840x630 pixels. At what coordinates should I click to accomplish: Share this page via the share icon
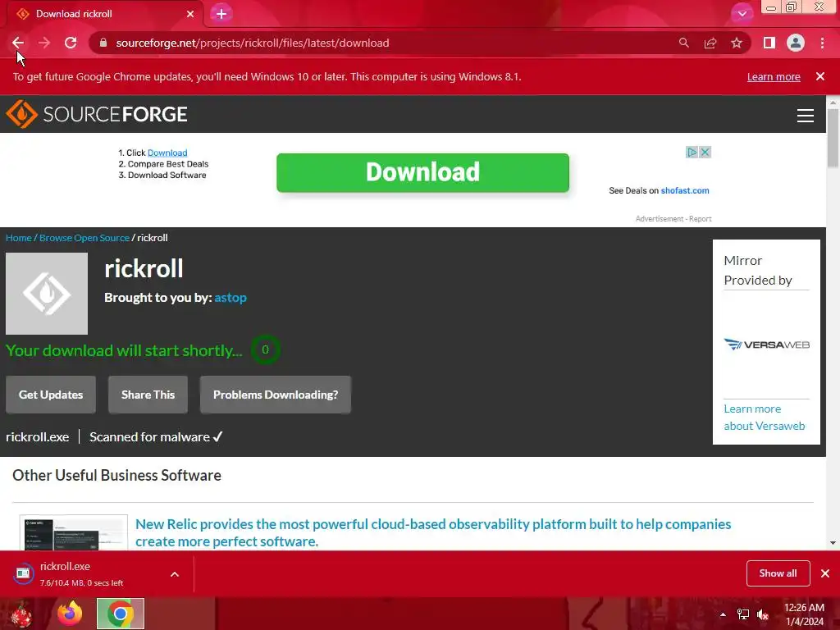click(710, 43)
